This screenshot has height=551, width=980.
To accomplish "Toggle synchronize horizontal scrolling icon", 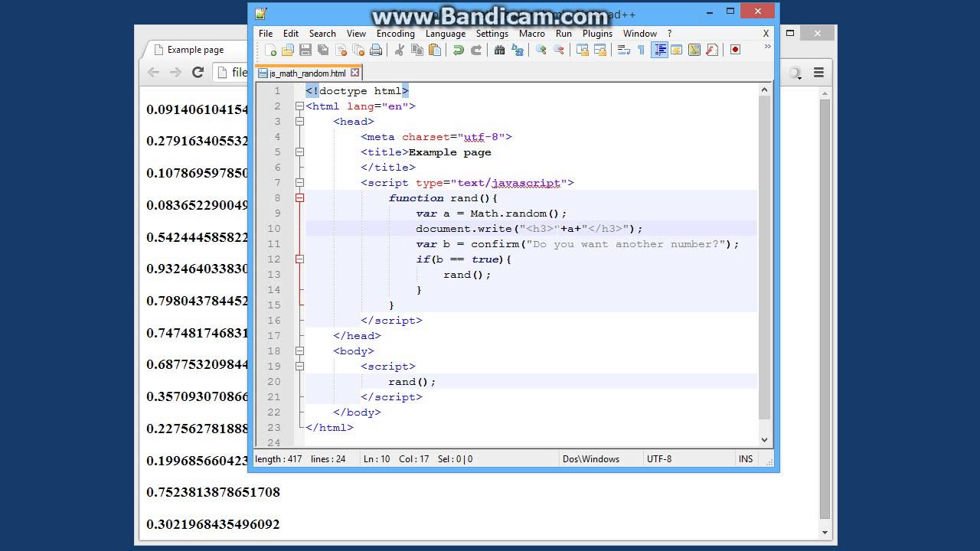I will click(x=600, y=50).
